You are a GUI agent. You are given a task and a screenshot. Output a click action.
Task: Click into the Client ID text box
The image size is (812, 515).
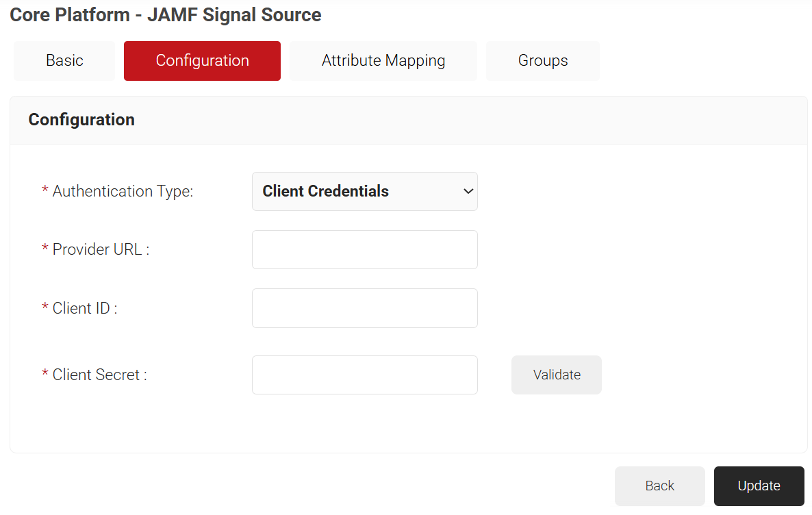click(364, 308)
